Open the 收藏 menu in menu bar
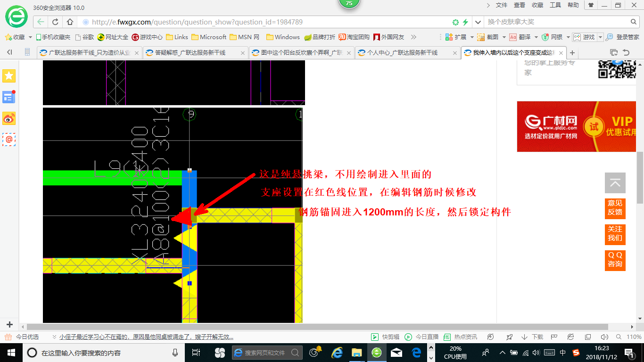The height and width of the screenshot is (362, 644). pos(537,5)
